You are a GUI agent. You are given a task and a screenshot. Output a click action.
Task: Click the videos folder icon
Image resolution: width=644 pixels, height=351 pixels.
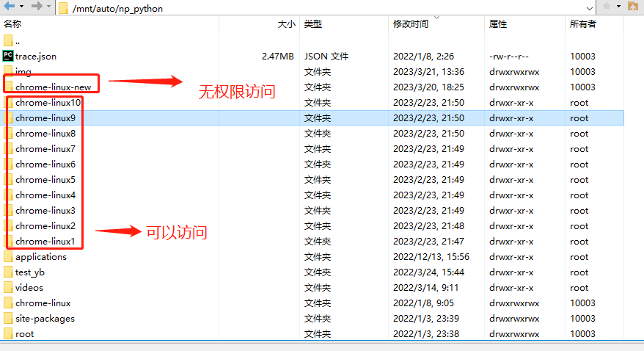click(x=8, y=287)
